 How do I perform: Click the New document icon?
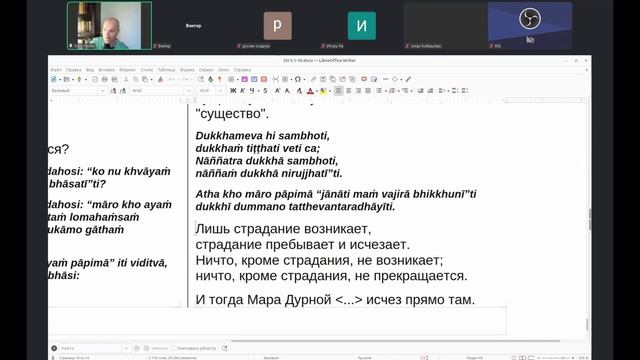click(53, 79)
